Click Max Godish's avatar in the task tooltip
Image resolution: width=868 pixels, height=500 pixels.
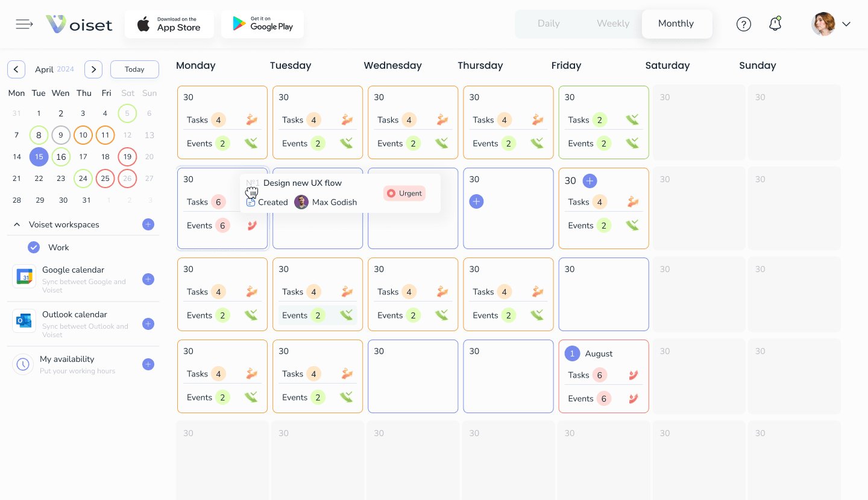(x=301, y=201)
